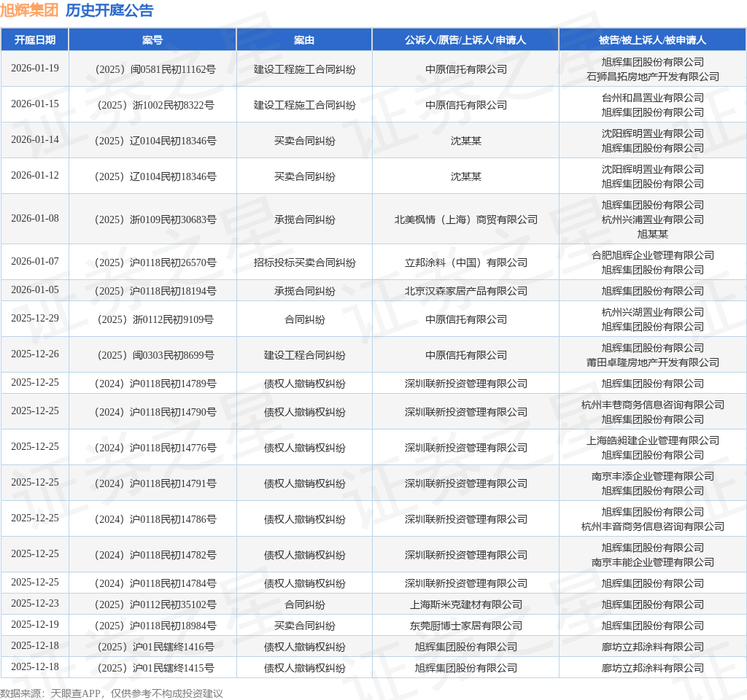This screenshot has height=700, width=747.
Task: Click 台州和昌置业有限公司 defendant
Action: pyautogui.click(x=653, y=98)
